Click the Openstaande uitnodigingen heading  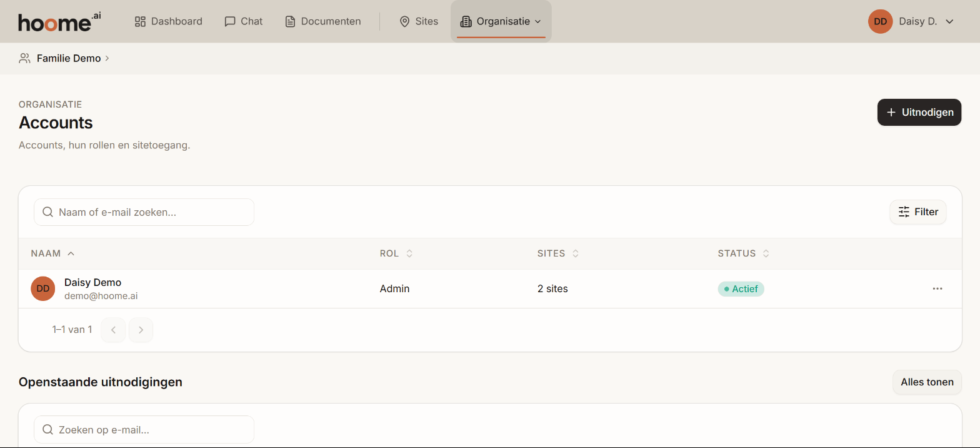(101, 382)
